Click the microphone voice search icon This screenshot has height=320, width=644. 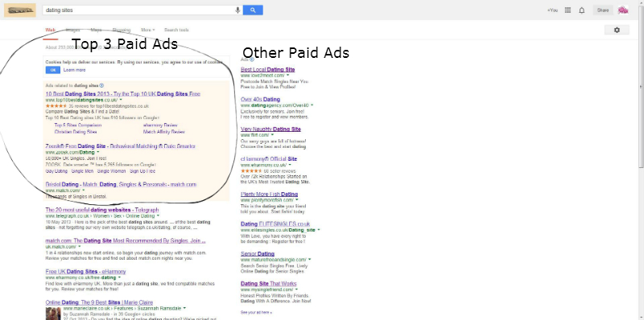[x=237, y=10]
